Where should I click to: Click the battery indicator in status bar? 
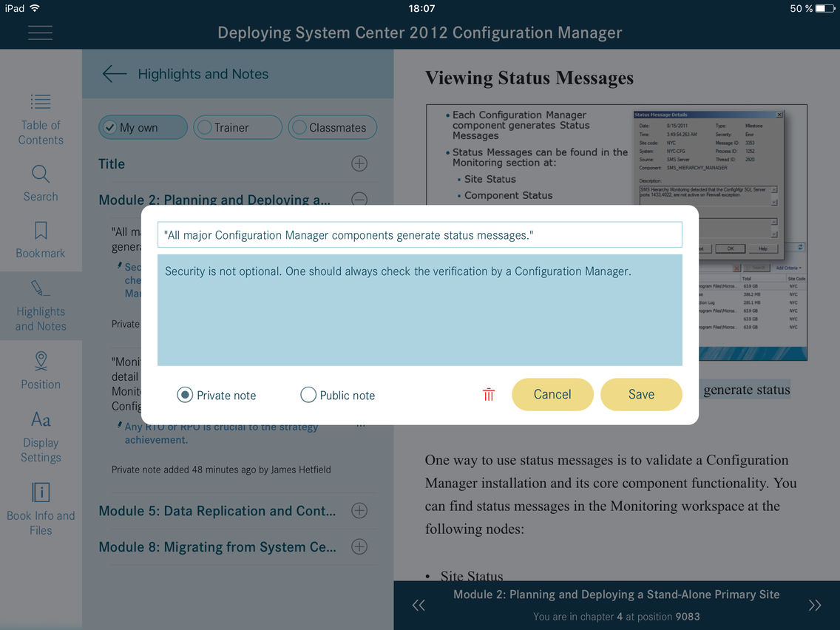[825, 9]
